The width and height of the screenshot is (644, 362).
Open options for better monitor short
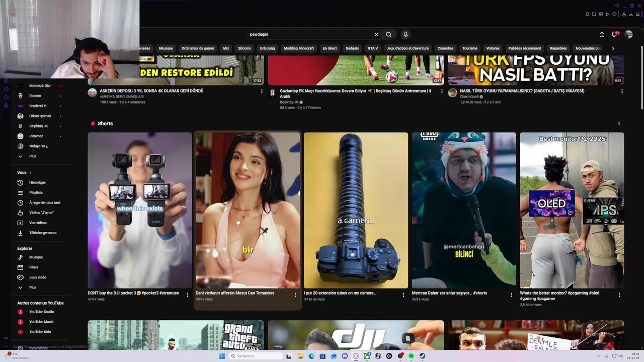pos(619,295)
